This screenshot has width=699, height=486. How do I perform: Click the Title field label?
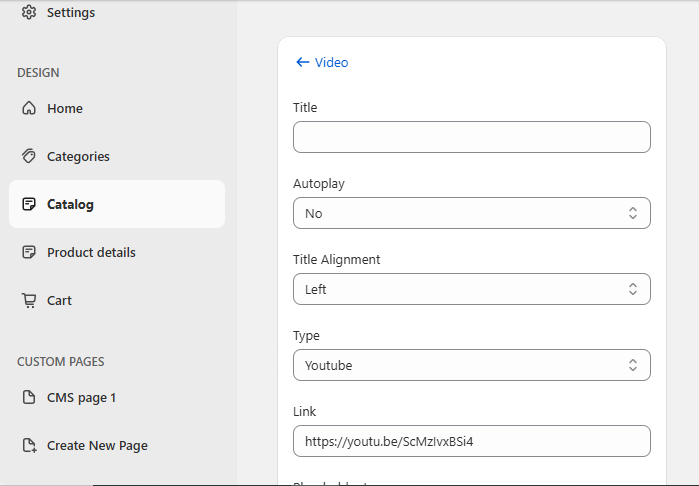point(305,107)
